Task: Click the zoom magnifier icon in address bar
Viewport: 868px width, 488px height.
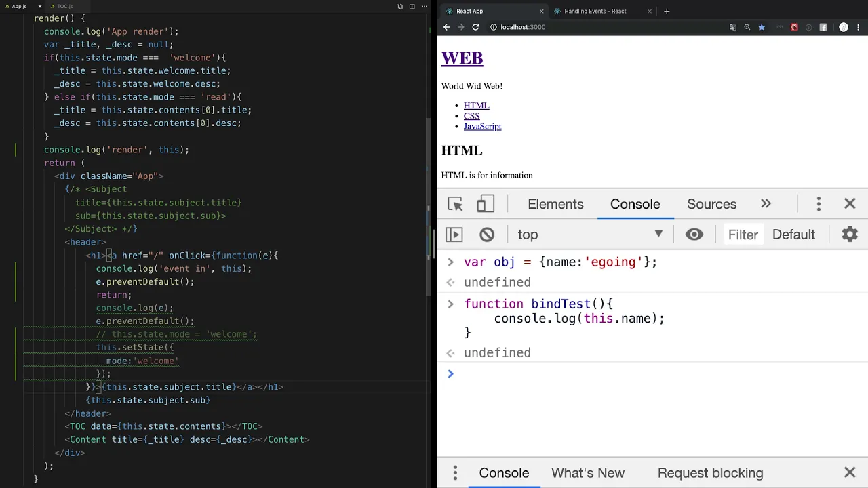Action: click(x=747, y=27)
